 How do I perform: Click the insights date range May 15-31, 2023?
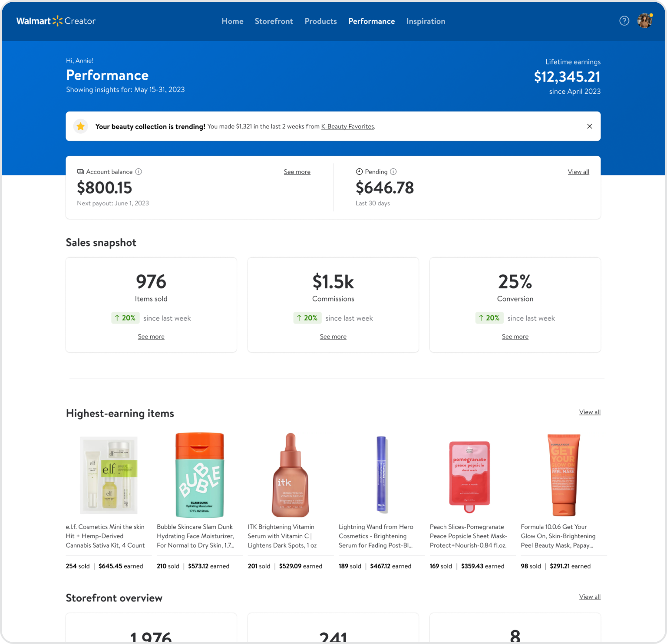[159, 89]
